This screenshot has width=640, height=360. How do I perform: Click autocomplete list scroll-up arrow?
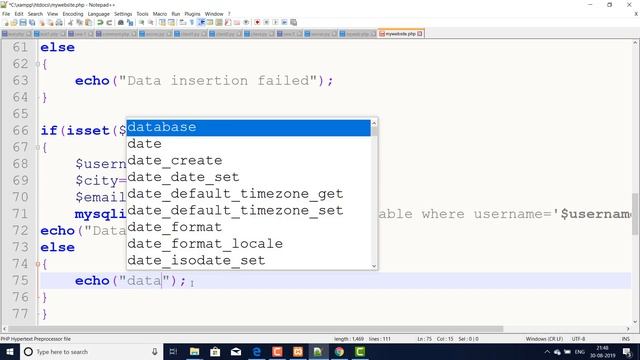tap(374, 123)
